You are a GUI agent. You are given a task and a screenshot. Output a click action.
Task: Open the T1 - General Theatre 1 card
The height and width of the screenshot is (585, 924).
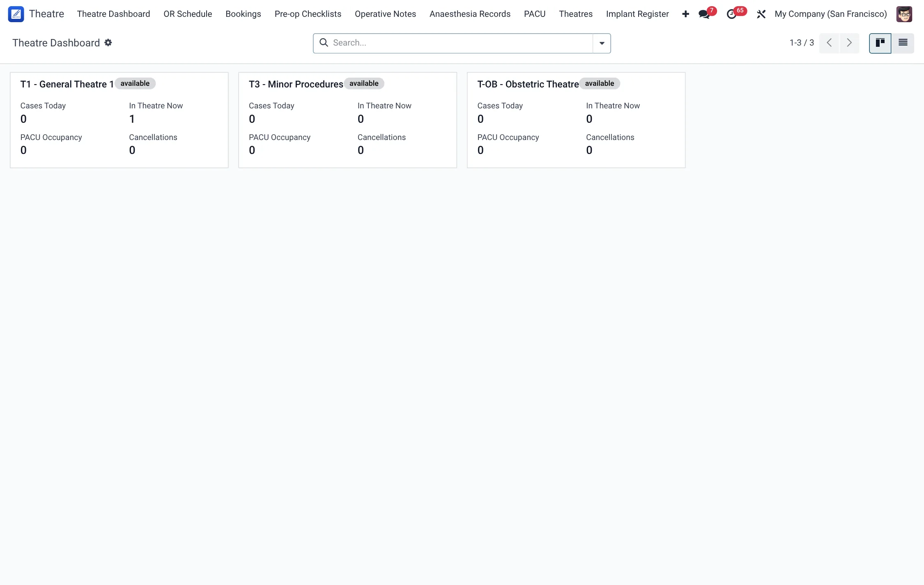119,120
